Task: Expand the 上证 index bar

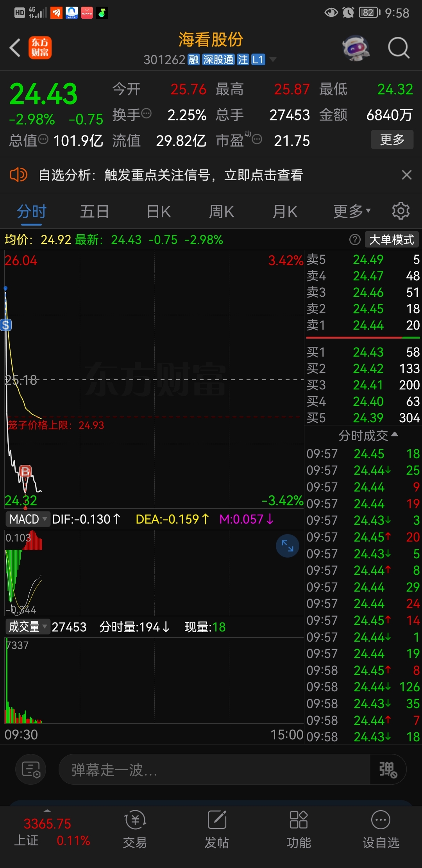Action: (x=47, y=811)
